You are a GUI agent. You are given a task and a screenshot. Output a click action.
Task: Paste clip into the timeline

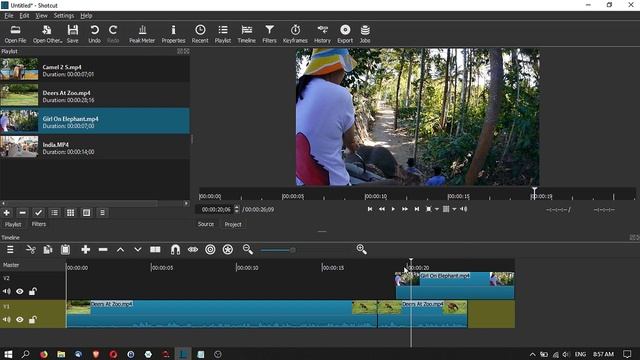click(x=65, y=249)
